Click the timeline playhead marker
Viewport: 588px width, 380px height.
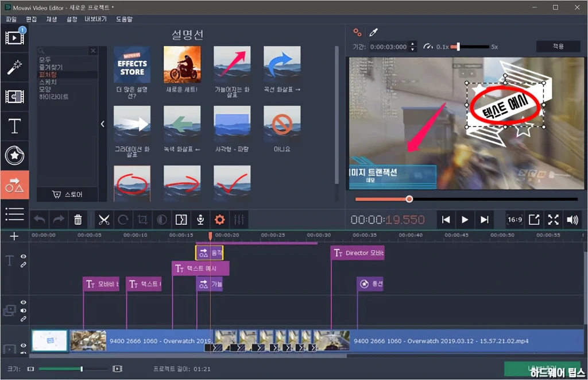coord(210,236)
